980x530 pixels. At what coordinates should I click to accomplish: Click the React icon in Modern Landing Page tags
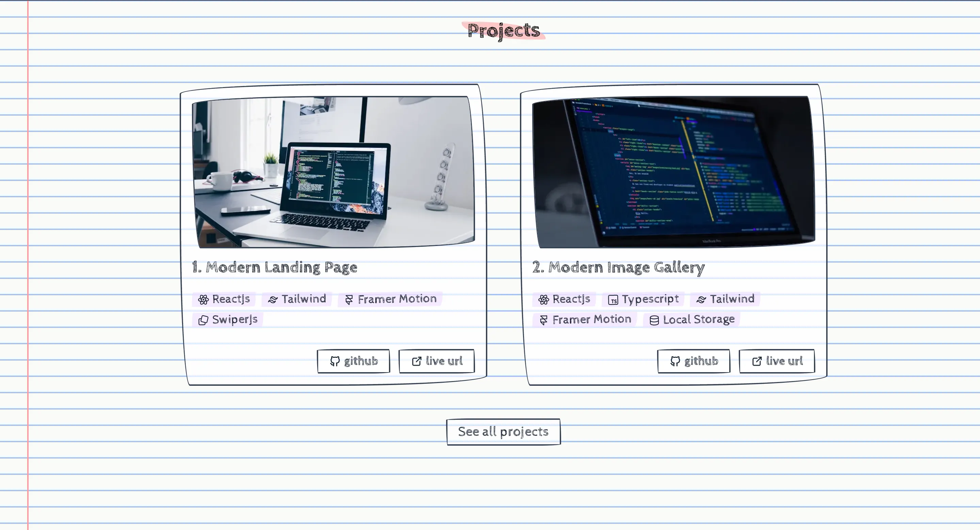[203, 300]
